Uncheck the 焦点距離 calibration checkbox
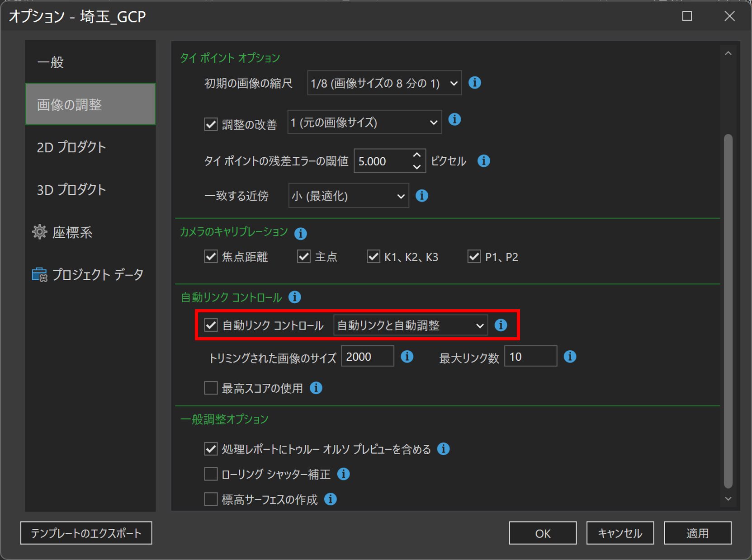 pyautogui.click(x=211, y=257)
